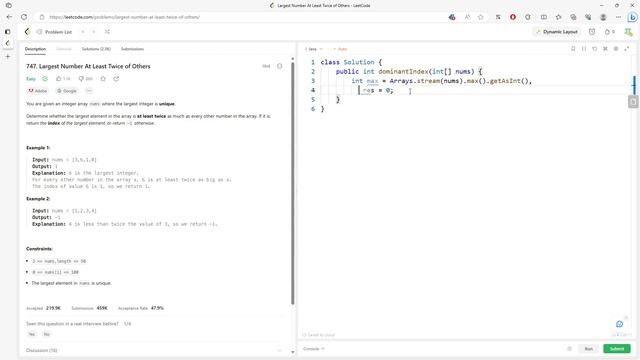Go to the next problem arrow
The width and height of the screenshot is (640, 360).
[94, 32]
